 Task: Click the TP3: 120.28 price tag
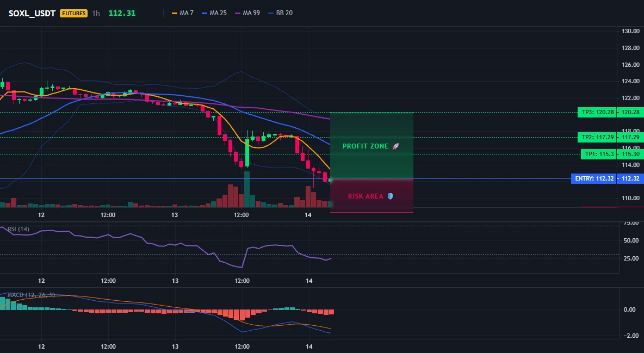click(597, 112)
